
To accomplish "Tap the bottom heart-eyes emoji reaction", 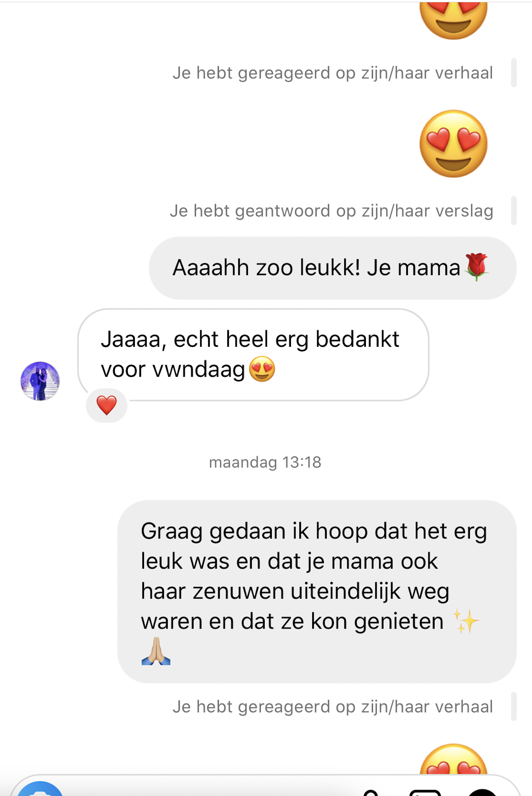I will point(453,759).
